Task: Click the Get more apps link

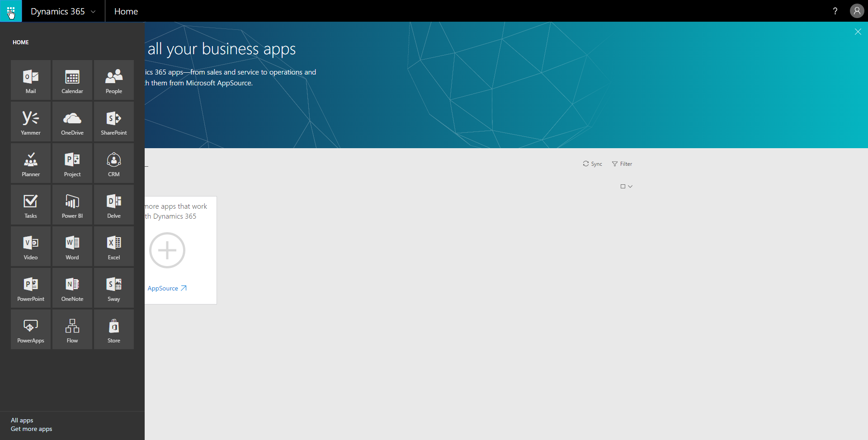Action: (32, 429)
